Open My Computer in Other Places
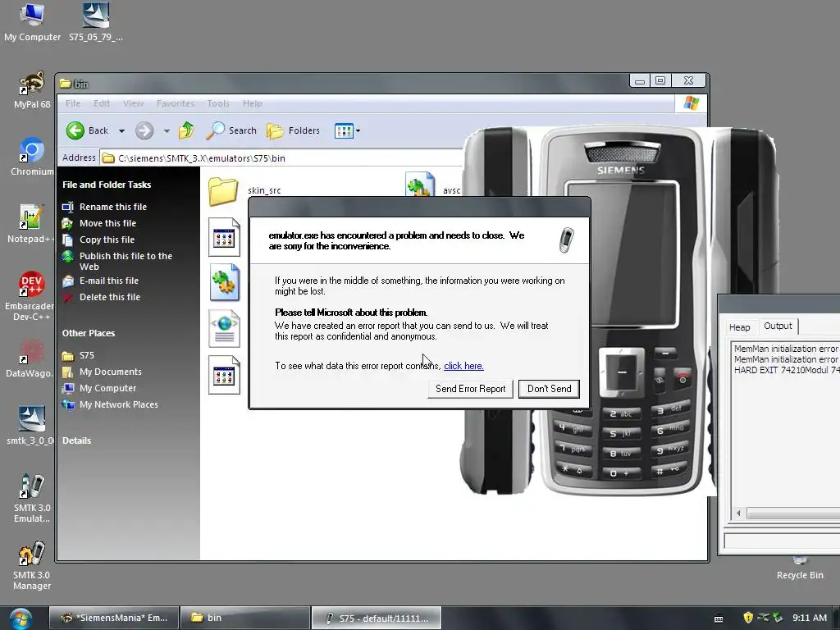840x630 pixels. pyautogui.click(x=107, y=388)
